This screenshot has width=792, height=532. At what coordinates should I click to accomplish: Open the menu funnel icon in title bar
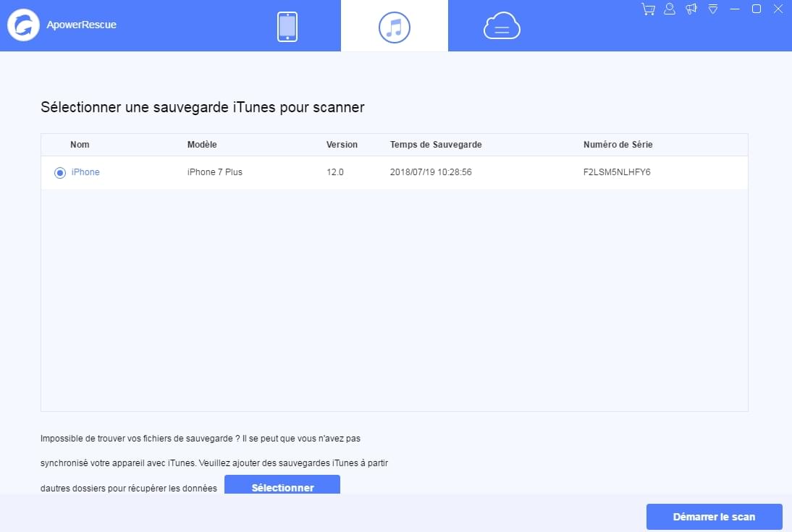[712, 9]
